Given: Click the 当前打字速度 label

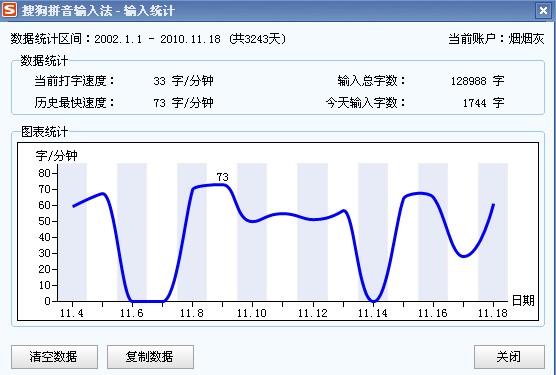Looking at the screenshot, I should point(75,81).
